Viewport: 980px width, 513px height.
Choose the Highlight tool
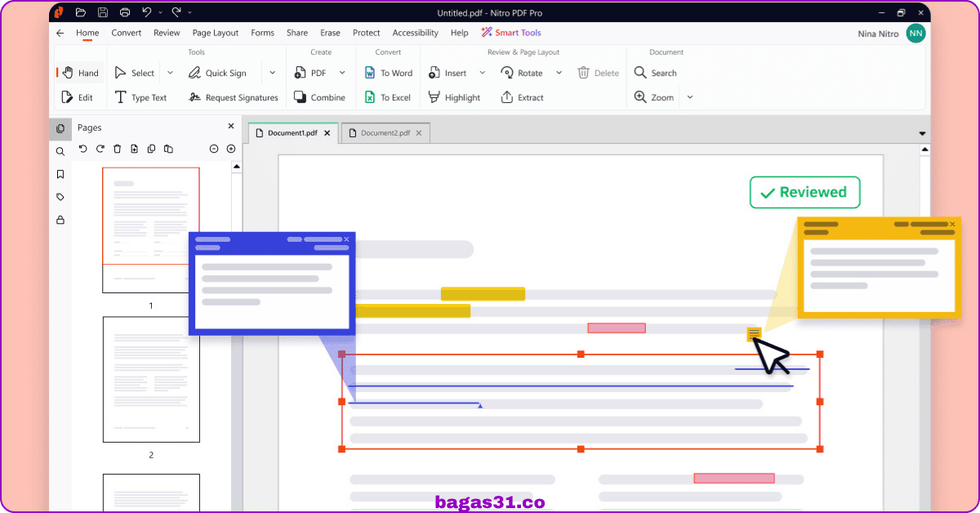click(x=455, y=97)
